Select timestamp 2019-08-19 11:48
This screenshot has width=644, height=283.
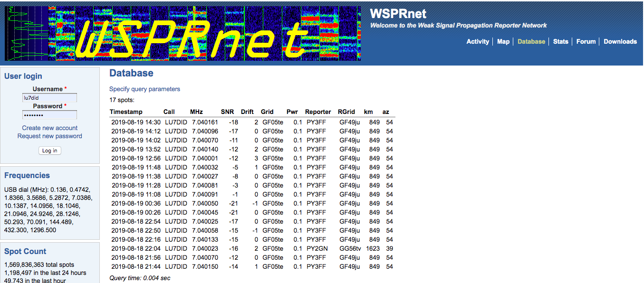[136, 167]
